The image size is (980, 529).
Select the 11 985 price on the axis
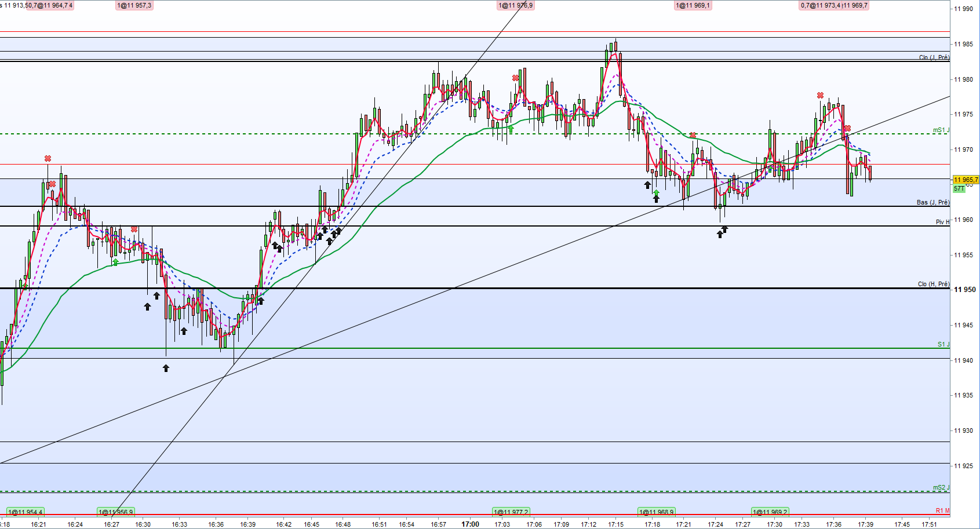(963, 44)
